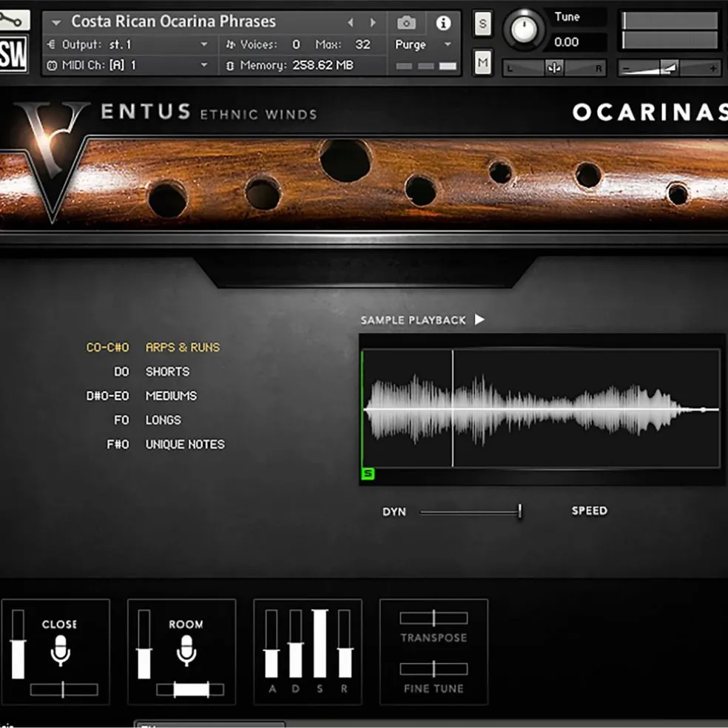Select LONGS phrase category
728x728 pixels.
(163, 419)
